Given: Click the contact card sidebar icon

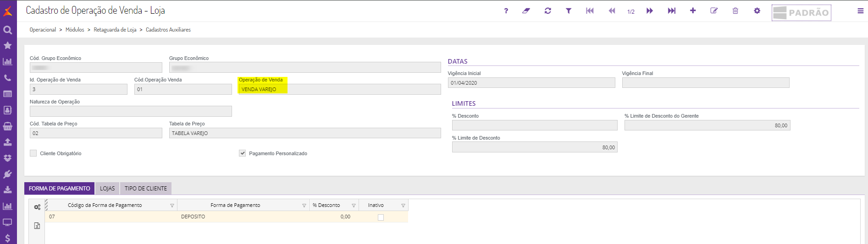Looking at the screenshot, I should pos(8,110).
